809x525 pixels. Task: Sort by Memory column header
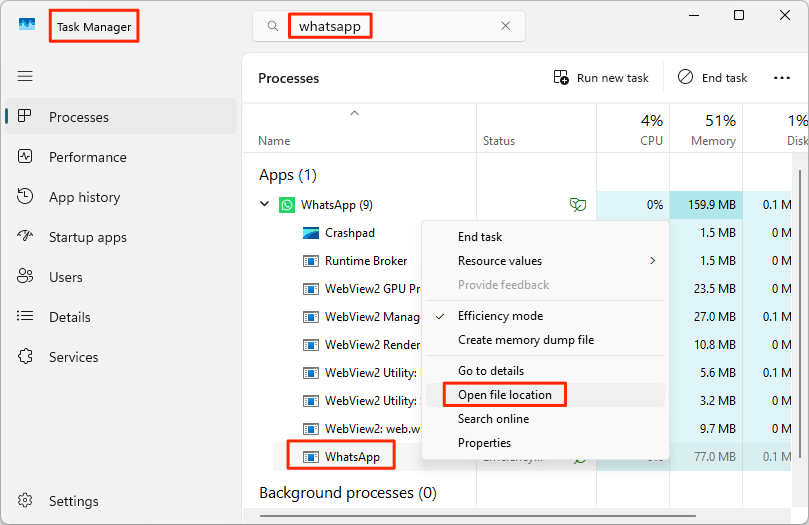706,128
